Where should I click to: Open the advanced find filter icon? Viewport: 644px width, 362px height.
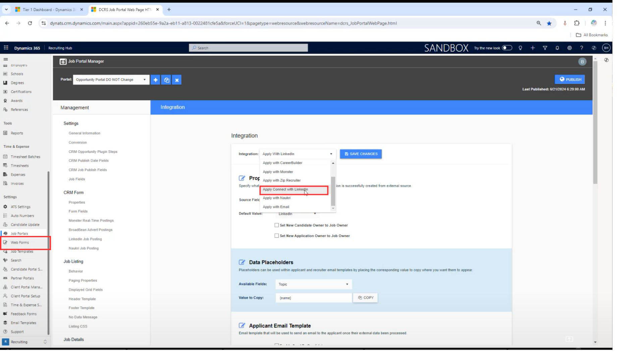coord(545,48)
